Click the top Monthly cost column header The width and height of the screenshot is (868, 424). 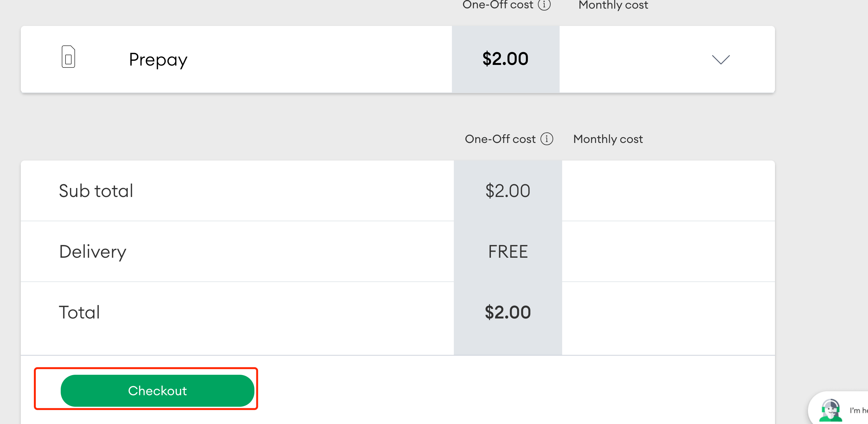tap(613, 5)
